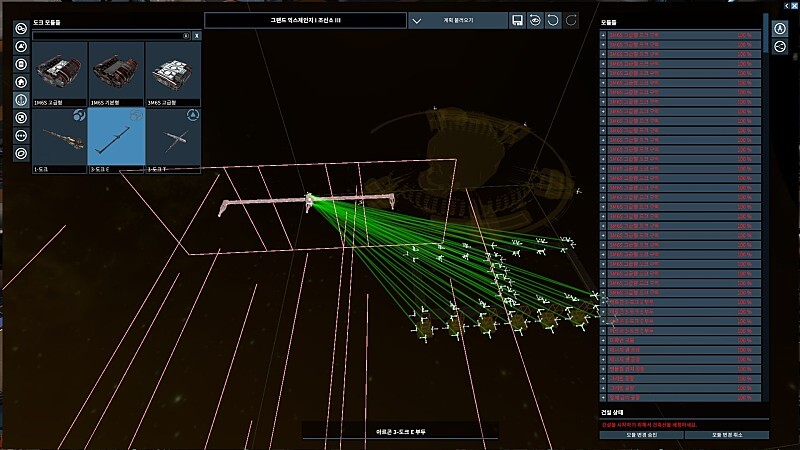Open the share-style icon below module overview icon

click(x=780, y=46)
